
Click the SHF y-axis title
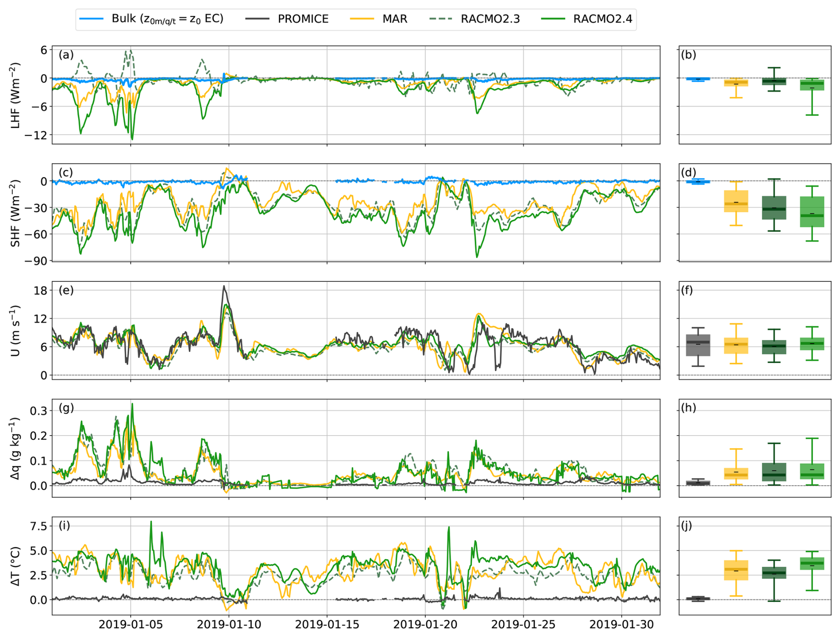click(16, 213)
